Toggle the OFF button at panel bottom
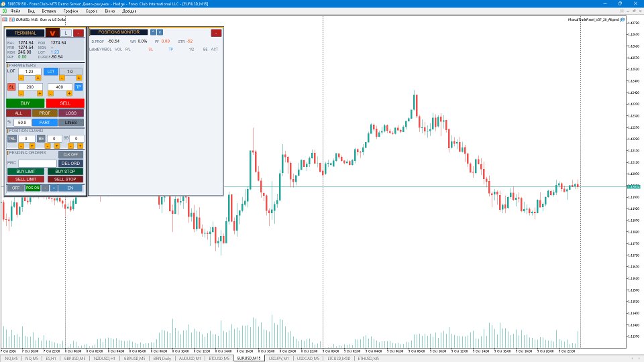644x362 pixels. click(15, 188)
